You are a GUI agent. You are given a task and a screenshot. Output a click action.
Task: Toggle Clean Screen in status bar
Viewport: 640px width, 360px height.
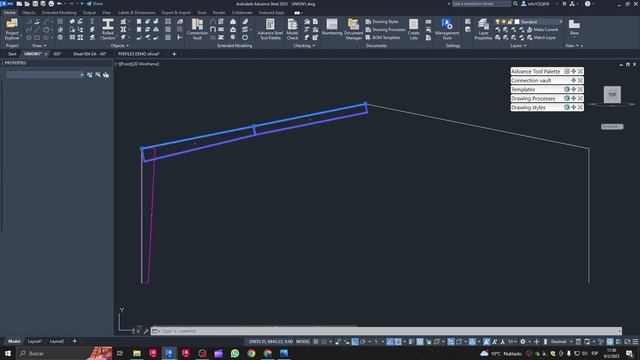tap(627, 342)
